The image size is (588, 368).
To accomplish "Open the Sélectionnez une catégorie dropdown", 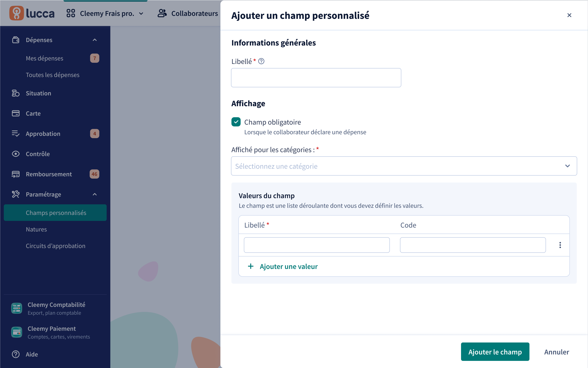I will [404, 166].
